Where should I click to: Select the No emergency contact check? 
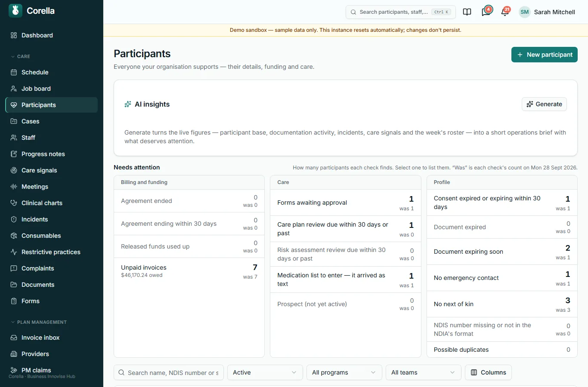(502, 278)
